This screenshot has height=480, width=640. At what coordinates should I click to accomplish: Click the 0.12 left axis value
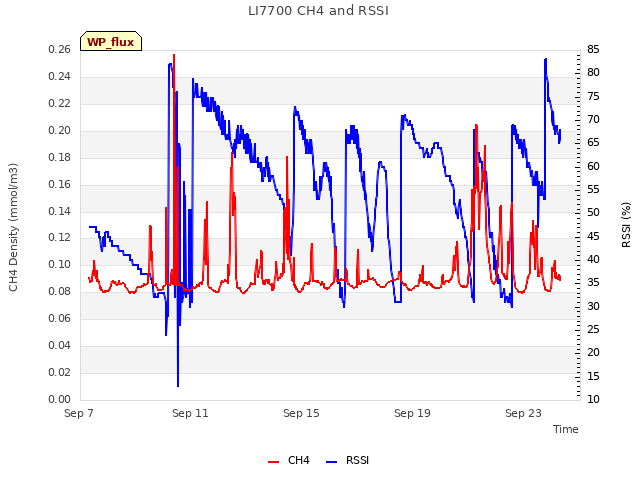coord(60,237)
